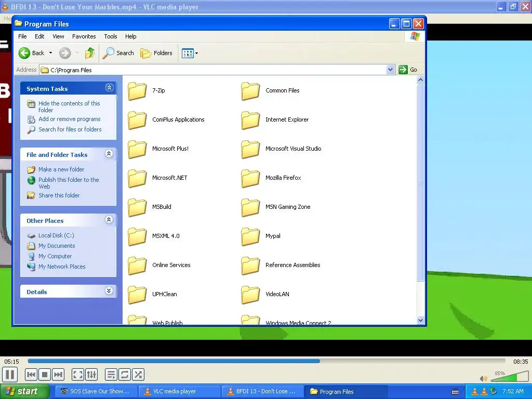Select the UPHClean folder icon

tap(137, 295)
